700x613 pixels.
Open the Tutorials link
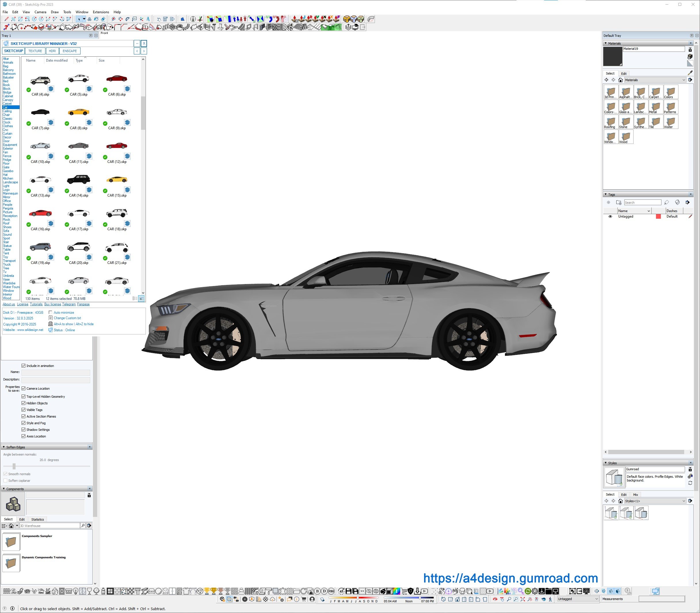36,304
